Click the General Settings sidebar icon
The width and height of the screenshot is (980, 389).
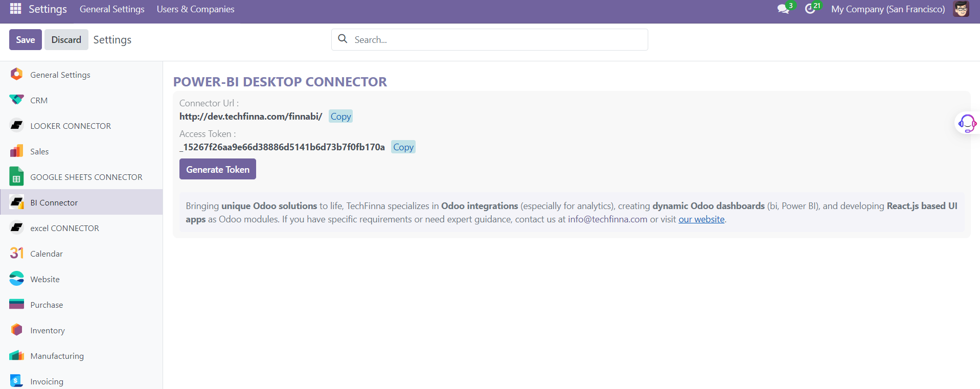(16, 74)
